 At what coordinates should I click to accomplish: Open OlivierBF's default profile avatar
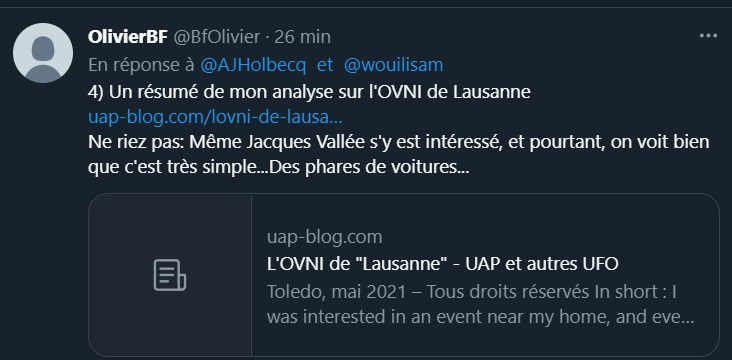pos(43,53)
